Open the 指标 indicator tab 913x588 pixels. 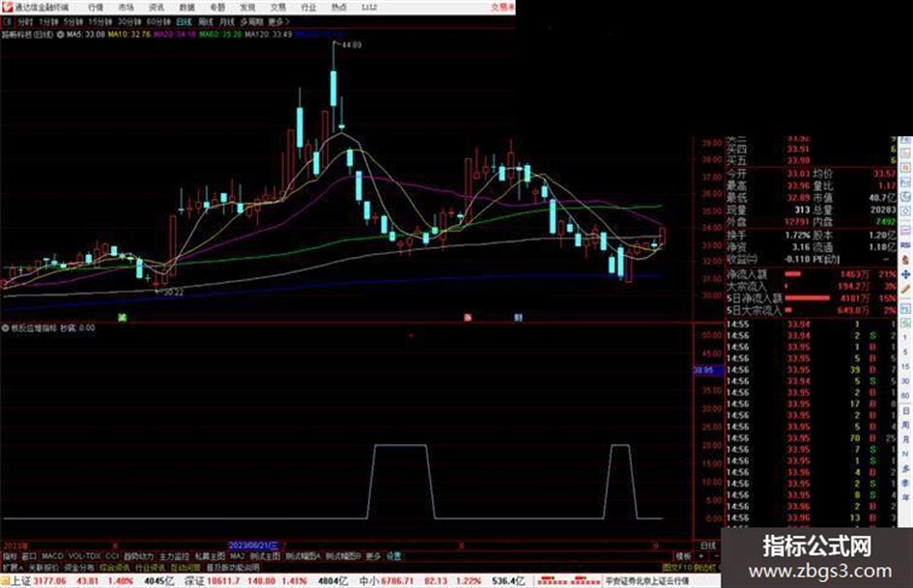tap(10, 556)
